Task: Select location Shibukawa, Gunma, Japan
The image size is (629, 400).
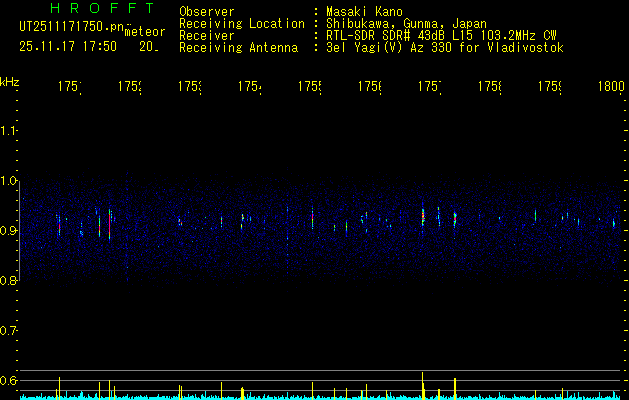Action: tap(406, 24)
